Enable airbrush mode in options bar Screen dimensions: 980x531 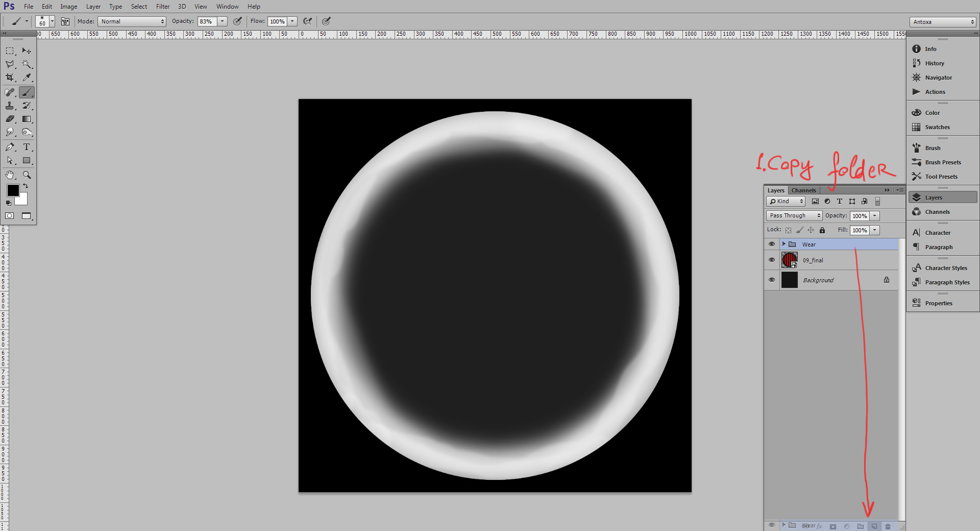pyautogui.click(x=307, y=21)
